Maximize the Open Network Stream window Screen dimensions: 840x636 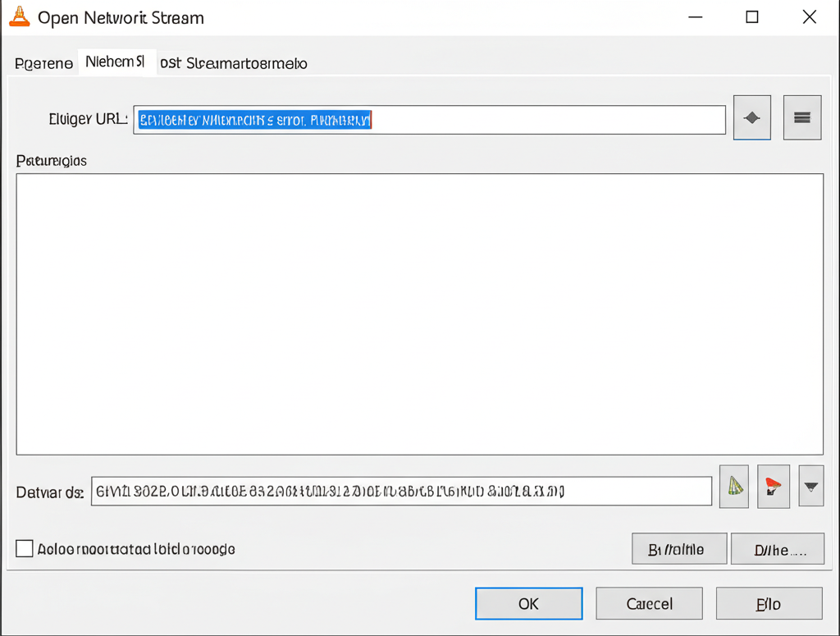pyautogui.click(x=751, y=17)
